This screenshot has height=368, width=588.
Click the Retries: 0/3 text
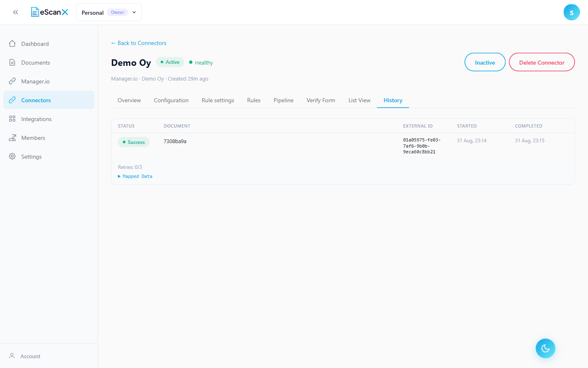(130, 167)
